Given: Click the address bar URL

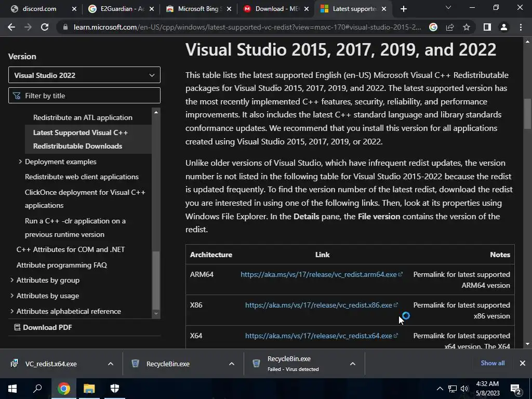Looking at the screenshot, I should pos(247,27).
